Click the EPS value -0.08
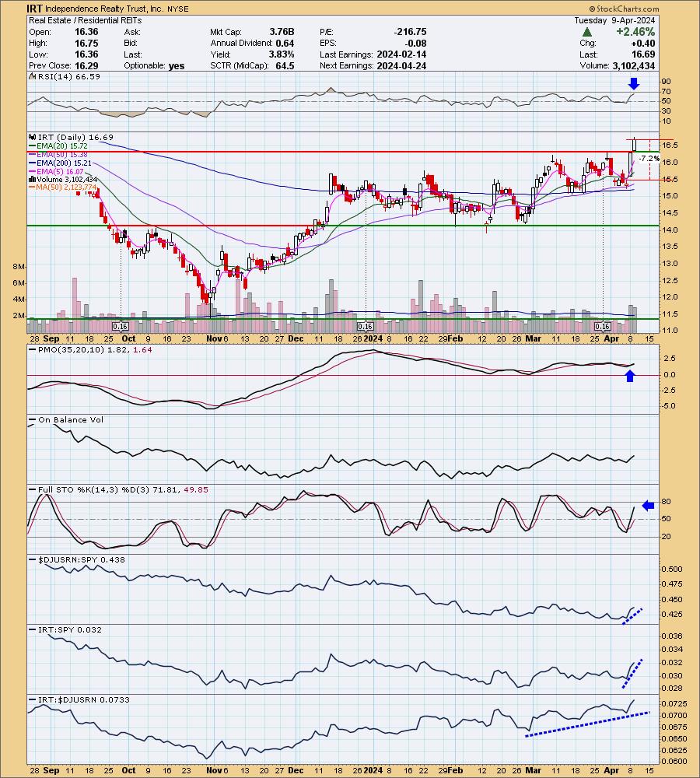Screen dimensions: 700x778 (x=417, y=43)
